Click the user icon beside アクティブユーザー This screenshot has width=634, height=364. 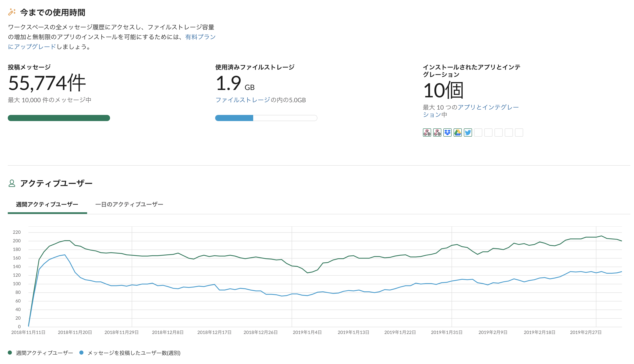click(x=12, y=183)
